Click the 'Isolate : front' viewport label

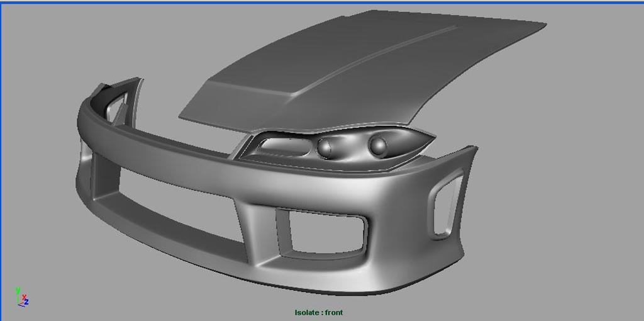click(318, 313)
